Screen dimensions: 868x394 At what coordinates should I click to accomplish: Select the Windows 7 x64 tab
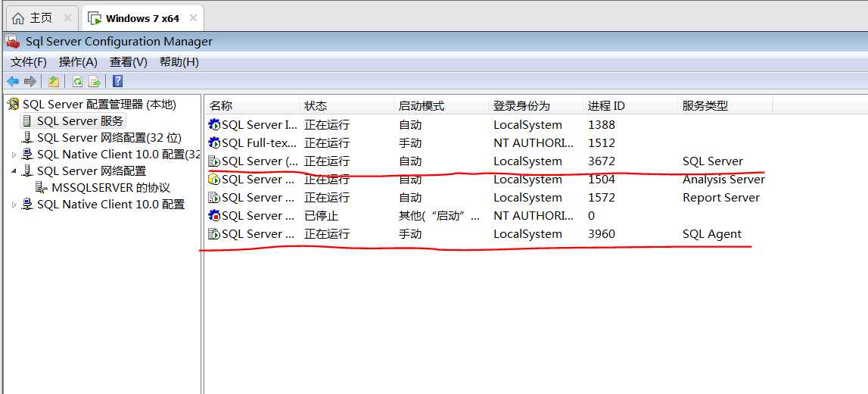pos(142,18)
